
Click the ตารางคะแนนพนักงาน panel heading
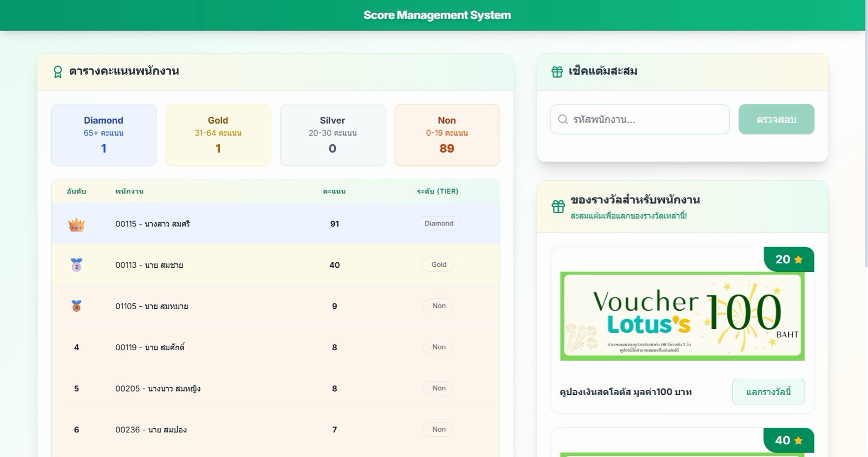click(x=124, y=71)
